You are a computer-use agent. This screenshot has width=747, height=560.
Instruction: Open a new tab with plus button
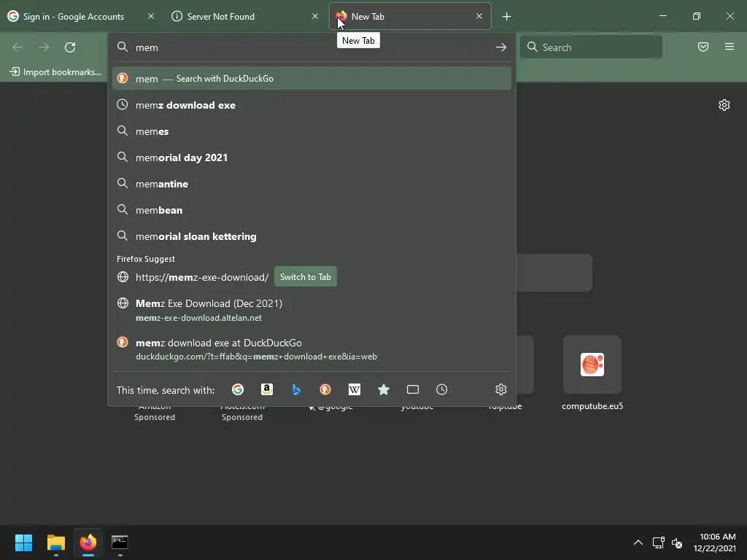pos(506,17)
